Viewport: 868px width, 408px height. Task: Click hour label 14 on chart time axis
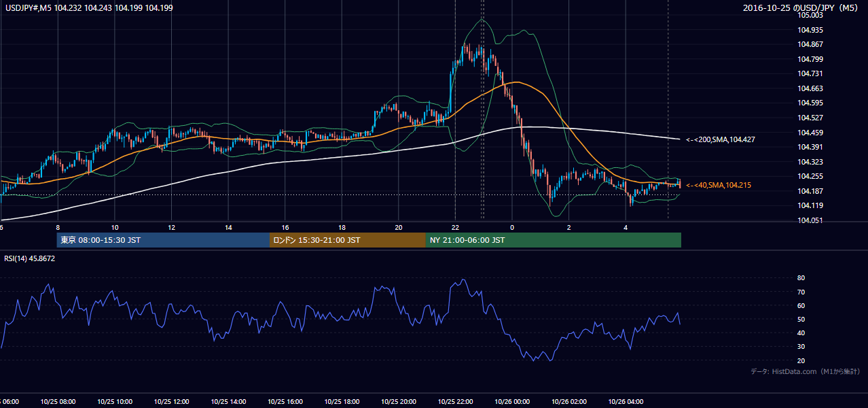pos(228,228)
